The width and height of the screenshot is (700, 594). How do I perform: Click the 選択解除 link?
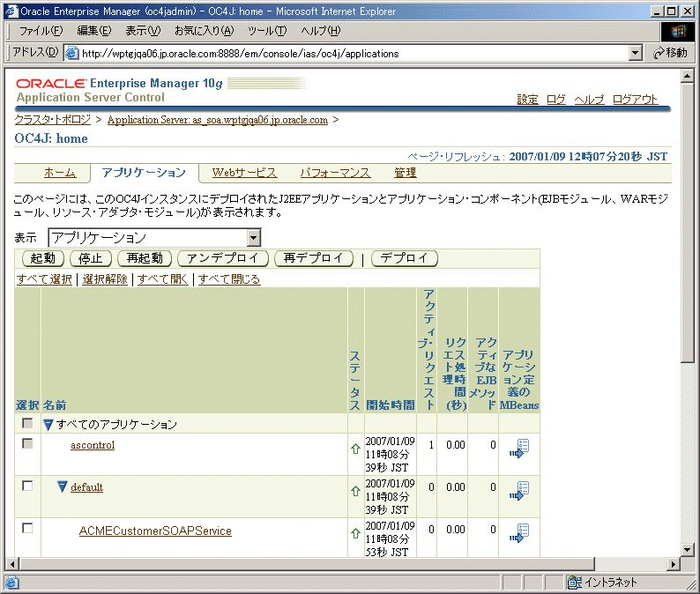105,279
